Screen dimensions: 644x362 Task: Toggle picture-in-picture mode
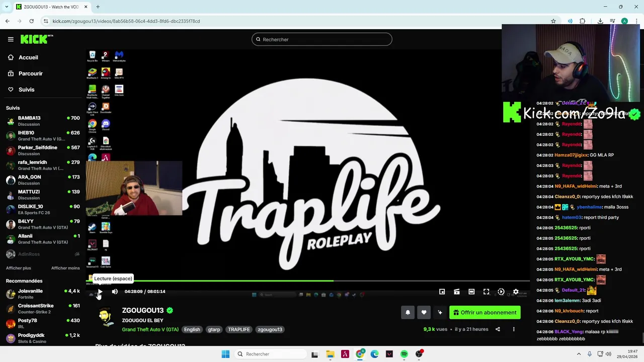pos(442,292)
